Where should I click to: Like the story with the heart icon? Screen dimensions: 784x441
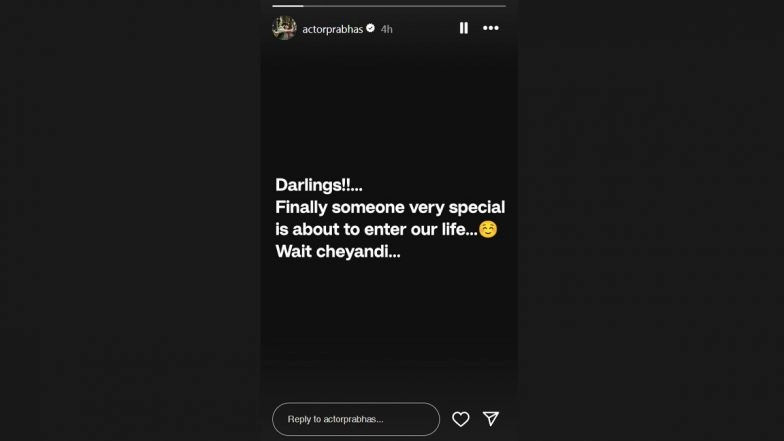pos(460,419)
